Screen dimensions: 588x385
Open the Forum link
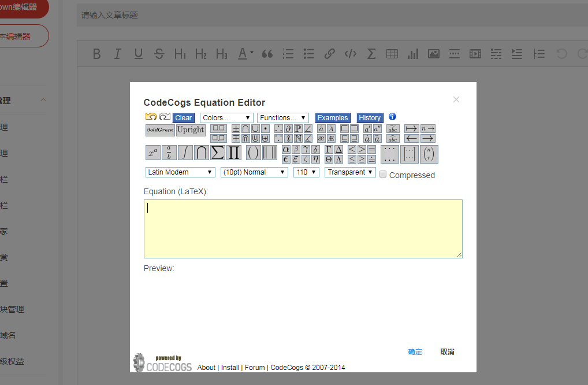(x=255, y=367)
